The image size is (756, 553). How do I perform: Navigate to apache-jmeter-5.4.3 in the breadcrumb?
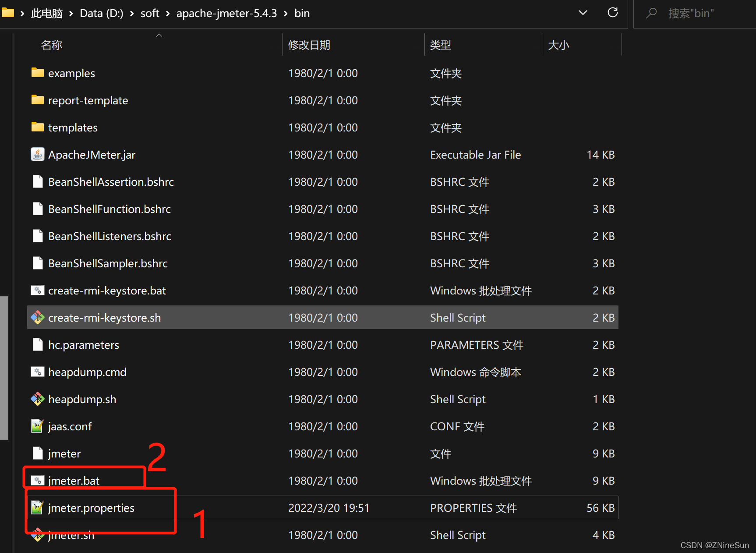[x=226, y=14]
